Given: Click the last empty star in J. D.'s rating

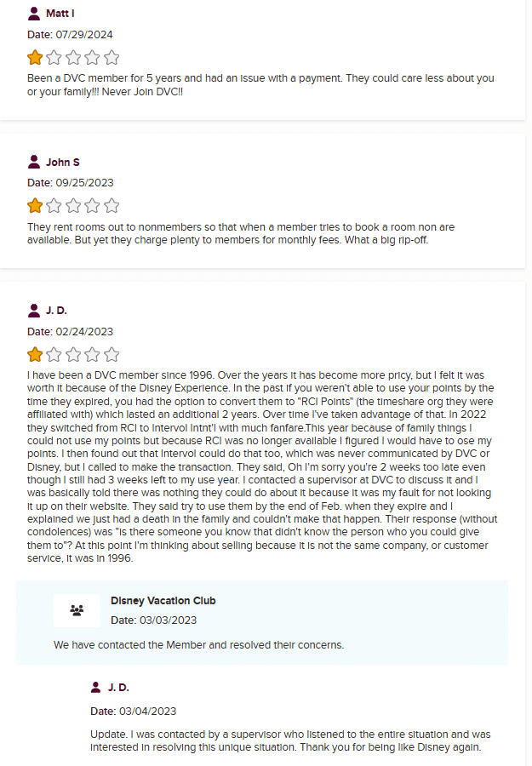Looking at the screenshot, I should pyautogui.click(x=112, y=355).
